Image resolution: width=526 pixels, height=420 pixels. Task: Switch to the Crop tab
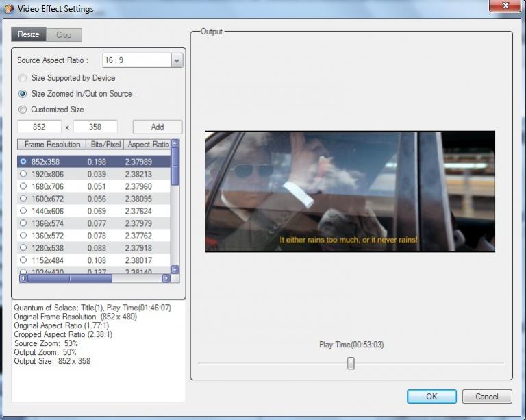(64, 35)
